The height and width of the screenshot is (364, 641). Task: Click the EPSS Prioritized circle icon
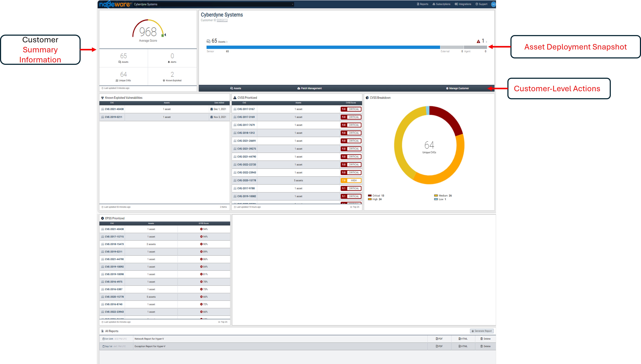(102, 218)
